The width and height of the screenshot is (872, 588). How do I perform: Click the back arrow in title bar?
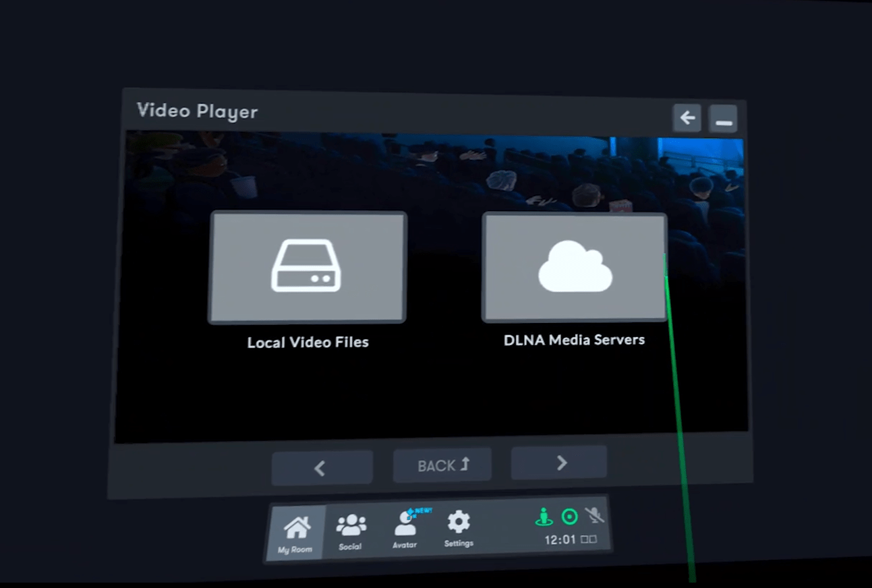click(687, 119)
